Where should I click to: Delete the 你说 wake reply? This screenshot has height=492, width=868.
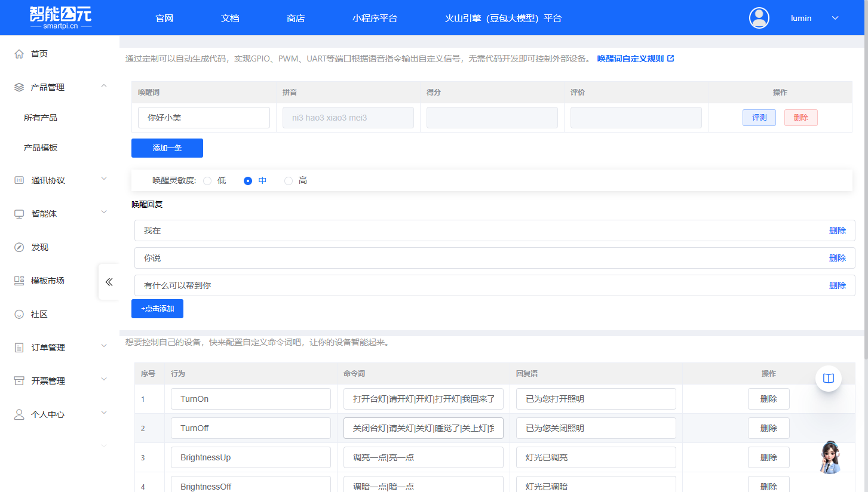point(837,258)
